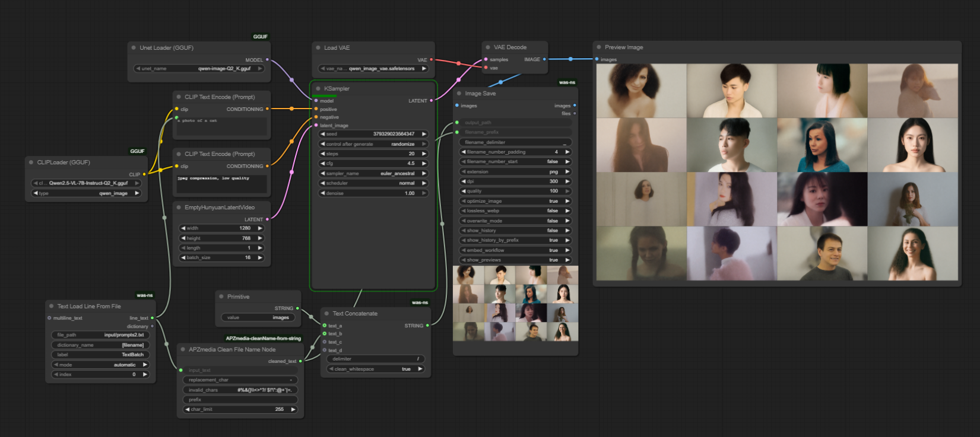Increase the steps value with right arrow

424,154
